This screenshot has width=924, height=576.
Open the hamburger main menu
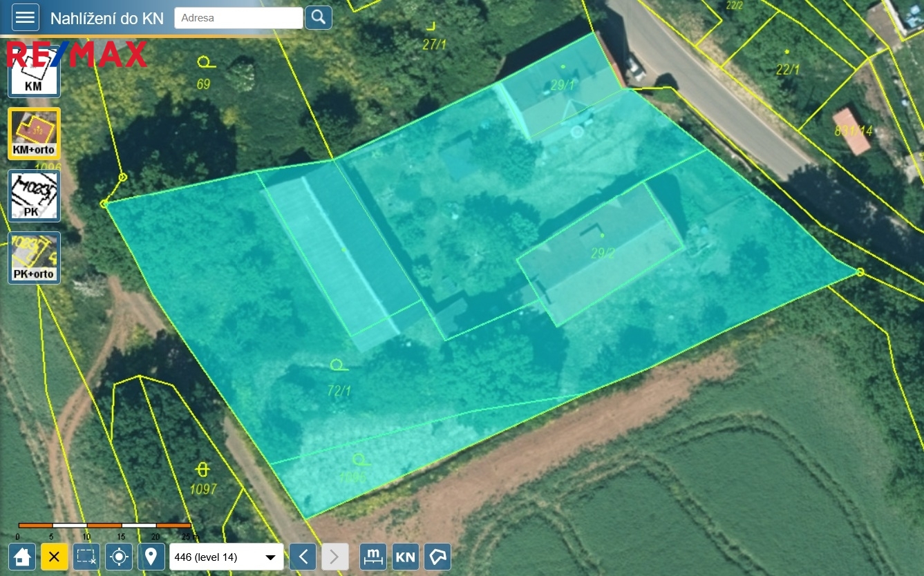click(26, 17)
